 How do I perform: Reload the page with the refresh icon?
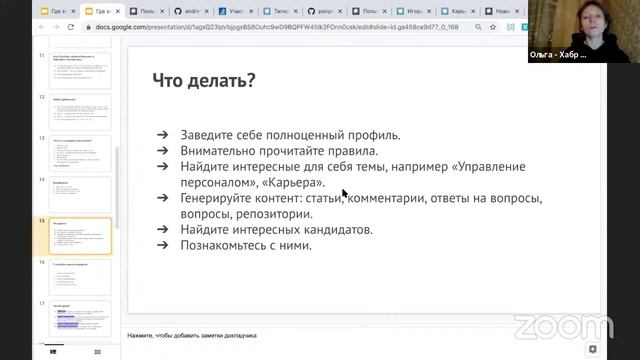coord(71,27)
